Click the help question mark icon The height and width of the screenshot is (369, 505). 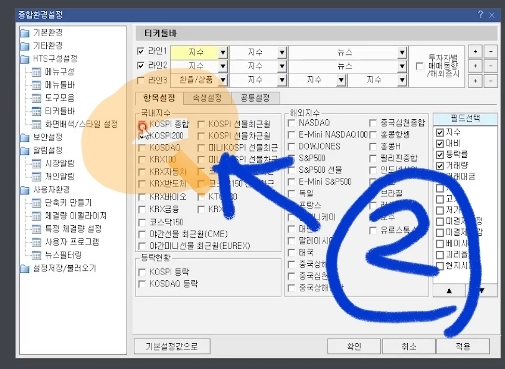click(x=480, y=14)
